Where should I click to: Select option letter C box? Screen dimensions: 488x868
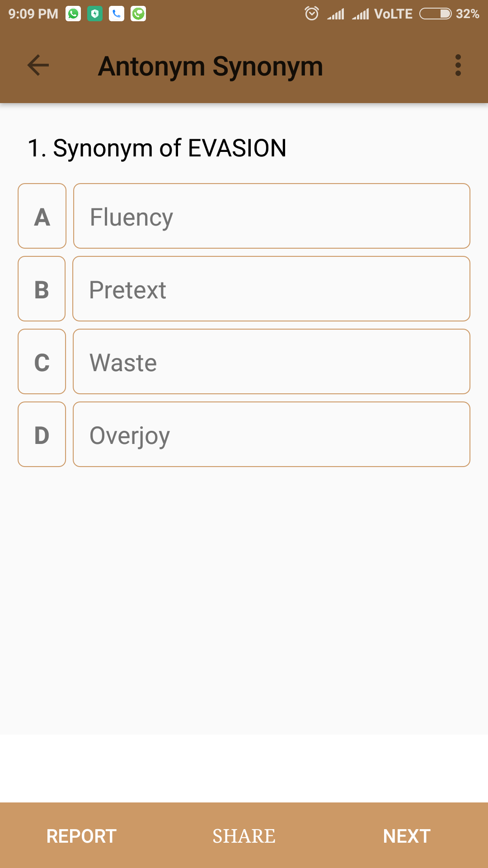pyautogui.click(x=42, y=362)
